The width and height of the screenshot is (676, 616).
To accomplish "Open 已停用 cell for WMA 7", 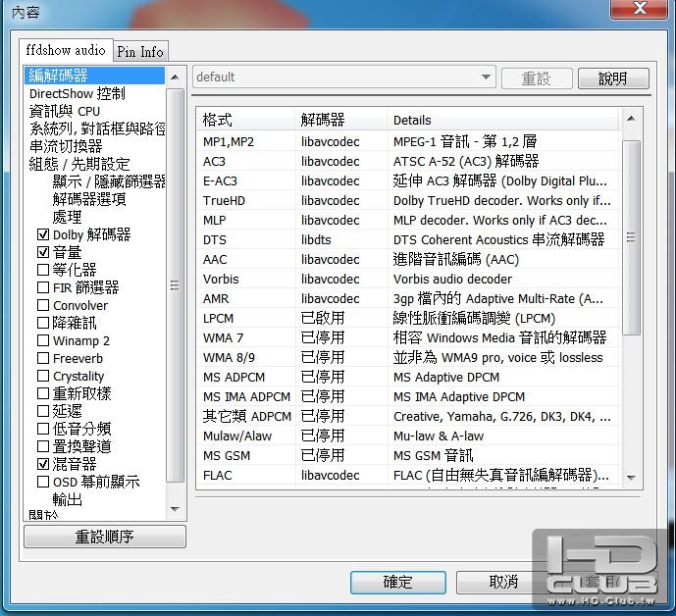I will (341, 338).
